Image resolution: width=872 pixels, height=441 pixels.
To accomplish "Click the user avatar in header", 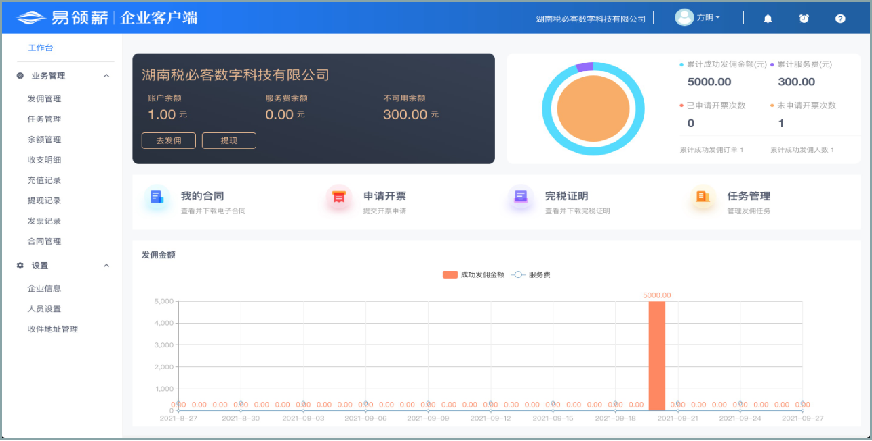I will click(x=684, y=17).
